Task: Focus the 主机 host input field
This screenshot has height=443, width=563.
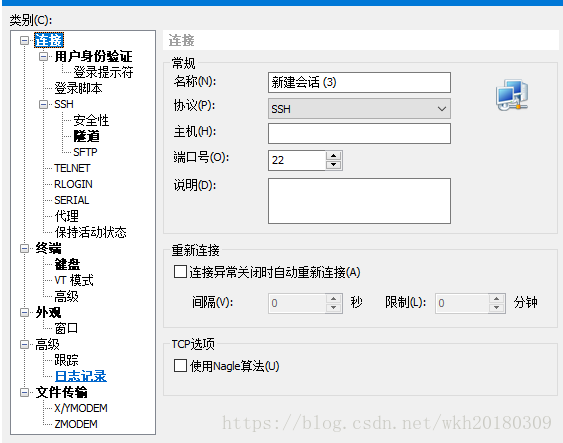Action: tap(359, 134)
